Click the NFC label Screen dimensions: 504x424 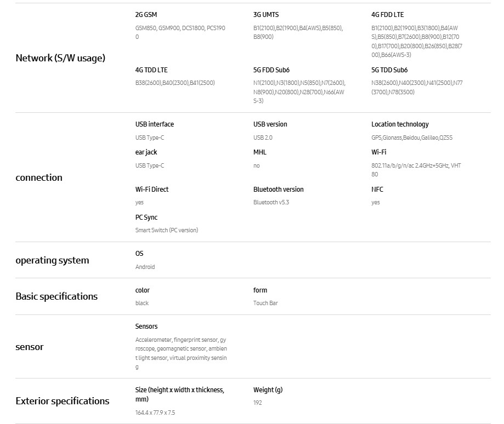pyautogui.click(x=377, y=190)
